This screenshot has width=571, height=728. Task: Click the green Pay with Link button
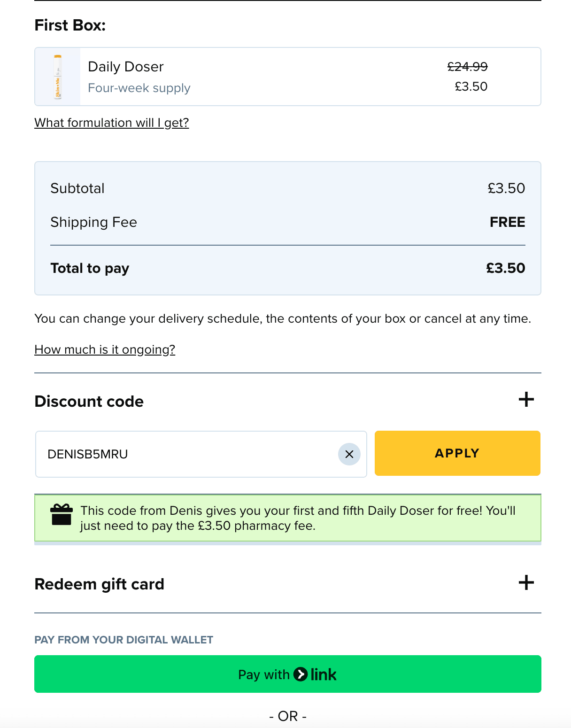287,674
